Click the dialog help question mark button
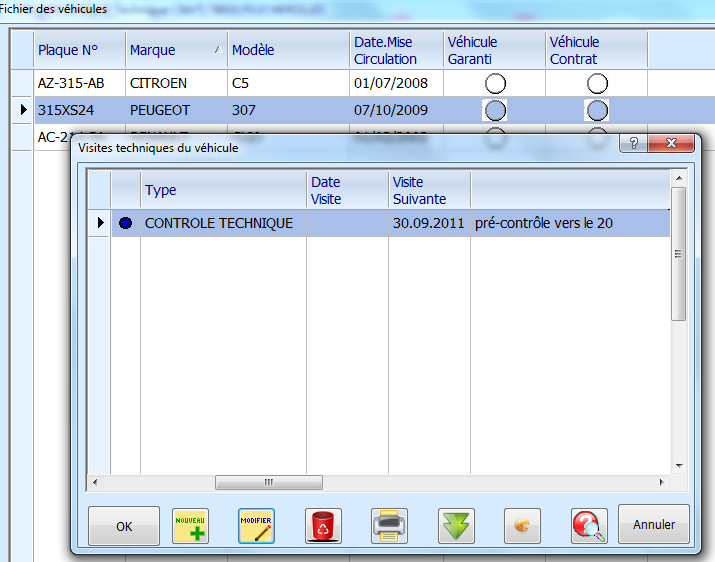 (x=632, y=144)
